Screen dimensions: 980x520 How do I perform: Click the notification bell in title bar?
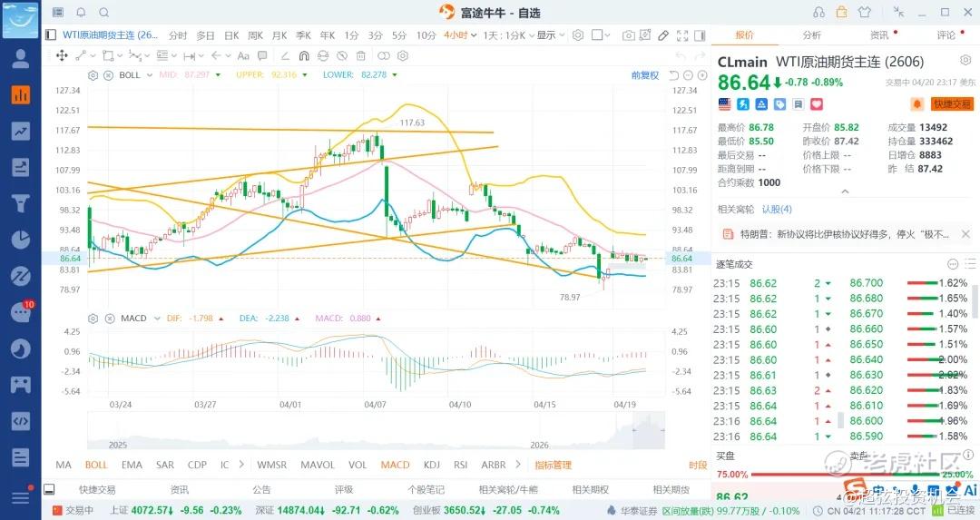coord(81,13)
